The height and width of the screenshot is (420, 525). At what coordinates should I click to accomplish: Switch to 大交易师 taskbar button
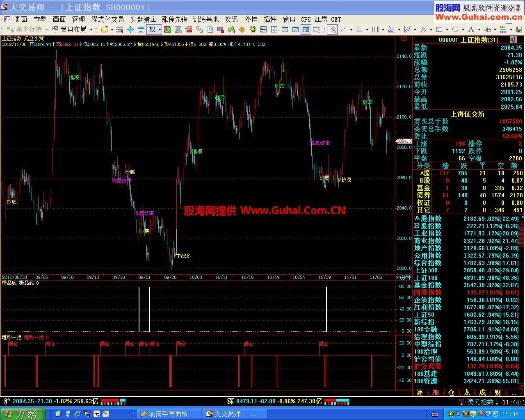click(235, 414)
